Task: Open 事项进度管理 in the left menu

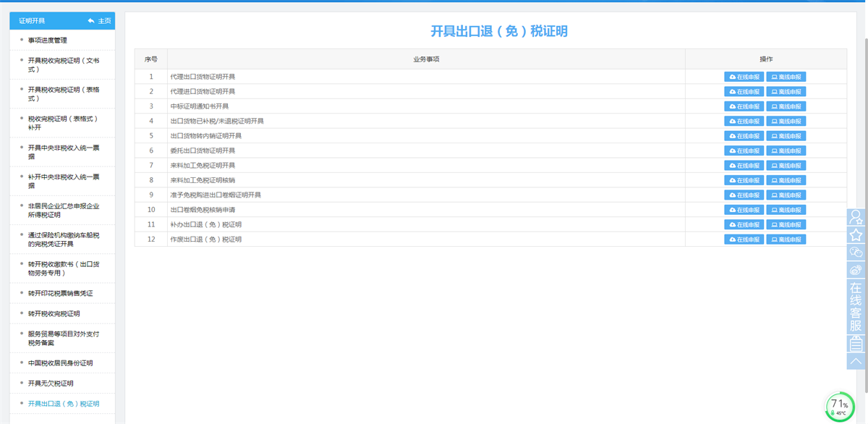Action: click(x=48, y=41)
